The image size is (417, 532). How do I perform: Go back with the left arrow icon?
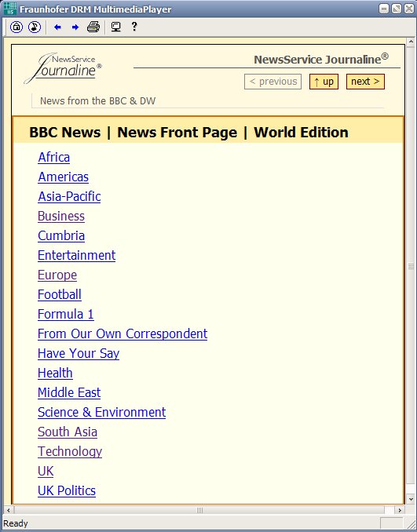58,27
